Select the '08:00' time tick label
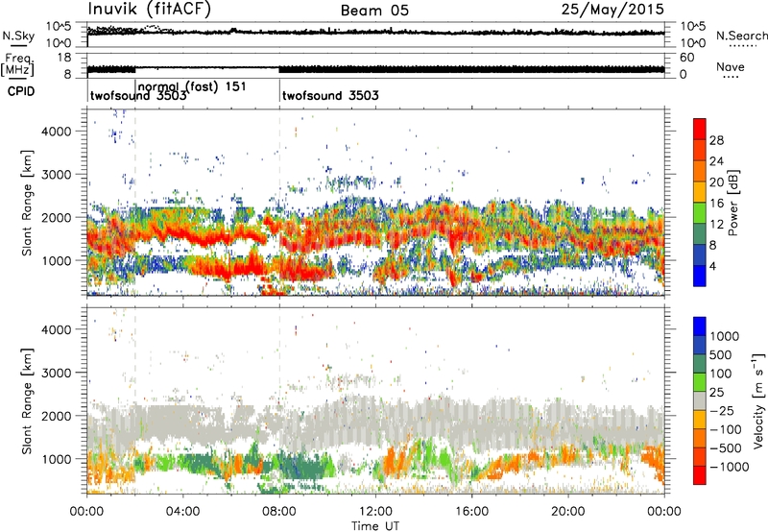Image resolution: width=768 pixels, height=532 pixels. click(x=279, y=512)
